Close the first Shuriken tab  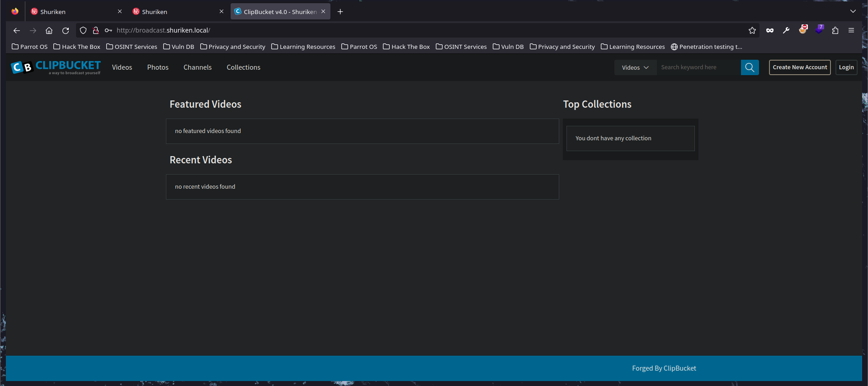click(120, 11)
